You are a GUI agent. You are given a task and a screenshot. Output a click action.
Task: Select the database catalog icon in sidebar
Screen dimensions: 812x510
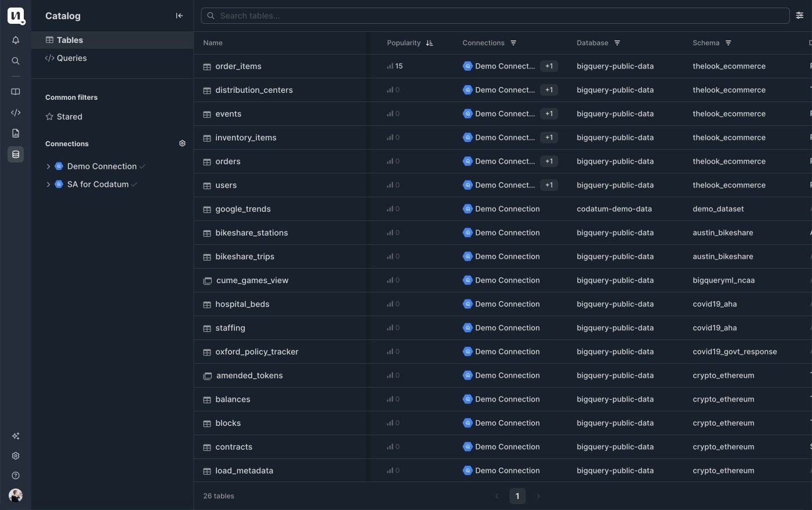(x=16, y=154)
